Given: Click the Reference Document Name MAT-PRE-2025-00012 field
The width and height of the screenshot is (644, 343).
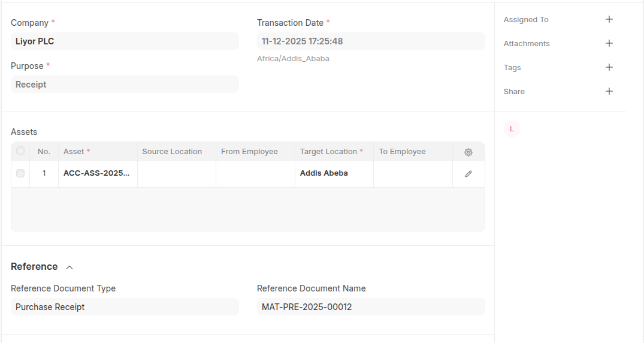Looking at the screenshot, I should tap(370, 307).
